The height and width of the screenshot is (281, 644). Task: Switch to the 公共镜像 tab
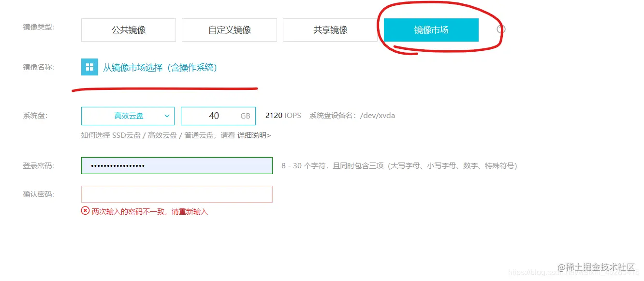(128, 30)
